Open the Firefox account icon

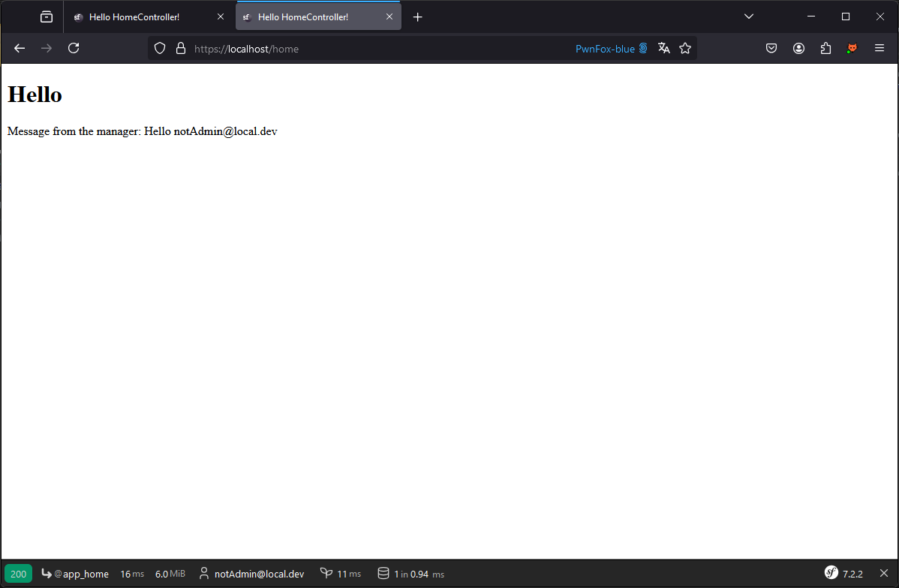coord(798,48)
